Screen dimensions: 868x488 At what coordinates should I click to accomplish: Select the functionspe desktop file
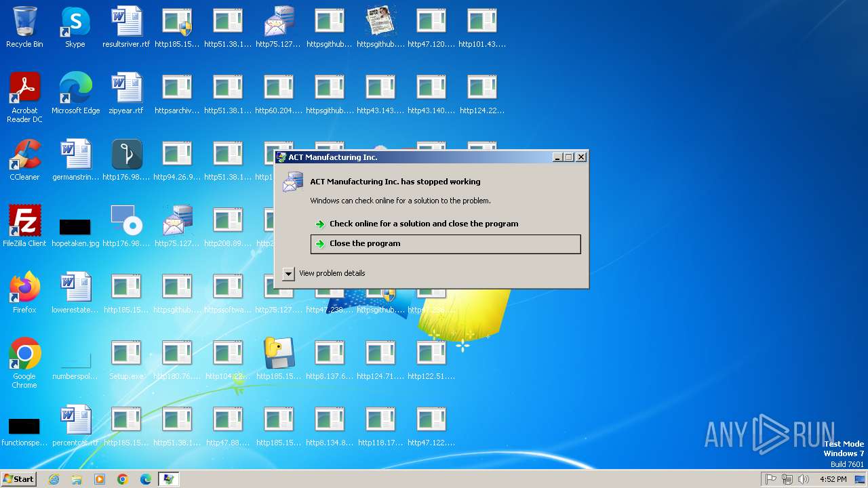tap(24, 431)
